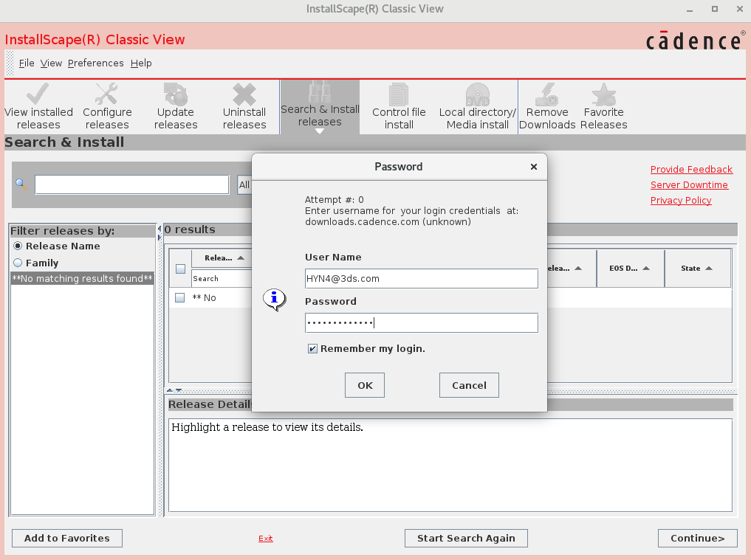Select the Search & Install releases tool
This screenshot has height=560, width=751.
click(x=320, y=106)
